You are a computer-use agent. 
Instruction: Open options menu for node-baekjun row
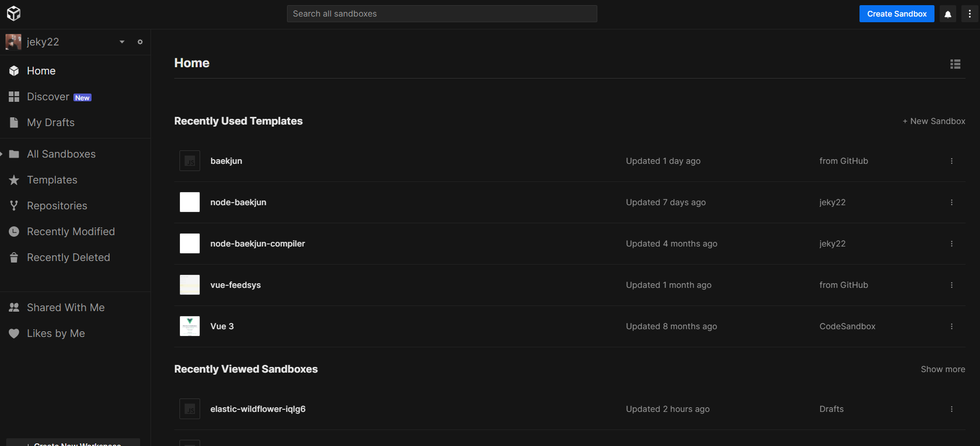click(952, 202)
